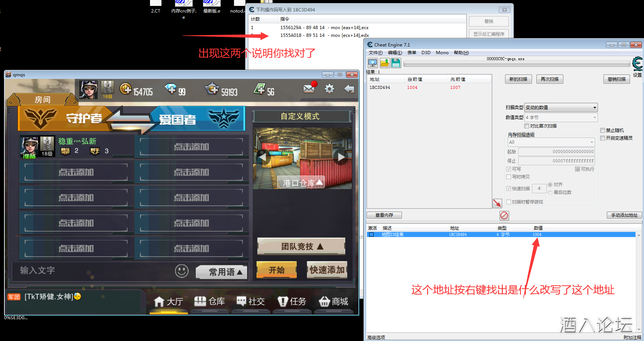Enable the 禁止随机 checkbox
This screenshot has height=341, width=644.
[603, 131]
